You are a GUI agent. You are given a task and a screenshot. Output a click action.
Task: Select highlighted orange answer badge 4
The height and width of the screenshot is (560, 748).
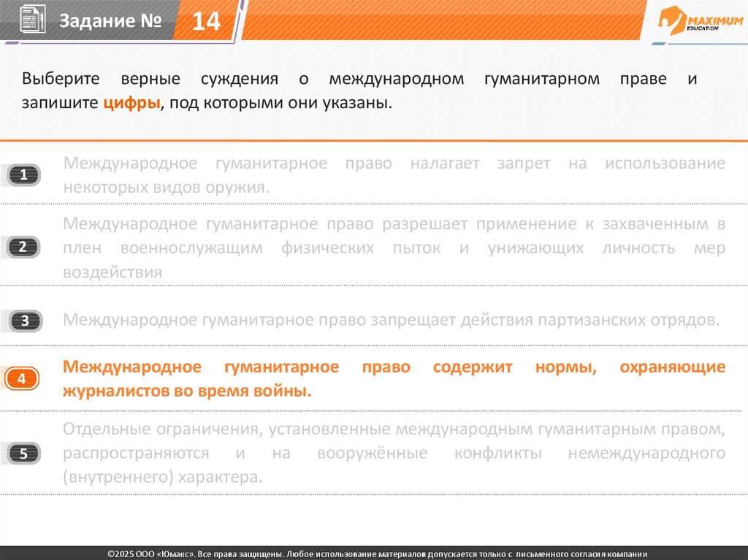pos(22,379)
